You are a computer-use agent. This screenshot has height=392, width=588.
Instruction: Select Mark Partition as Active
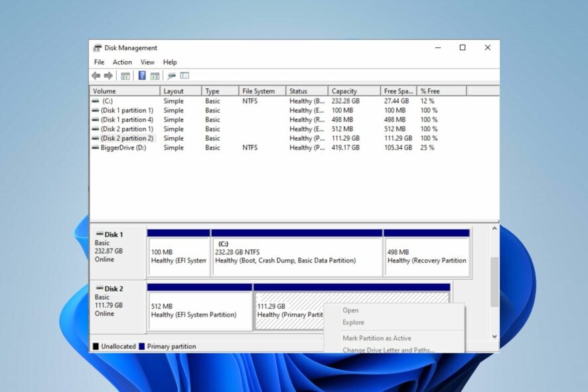coord(374,338)
